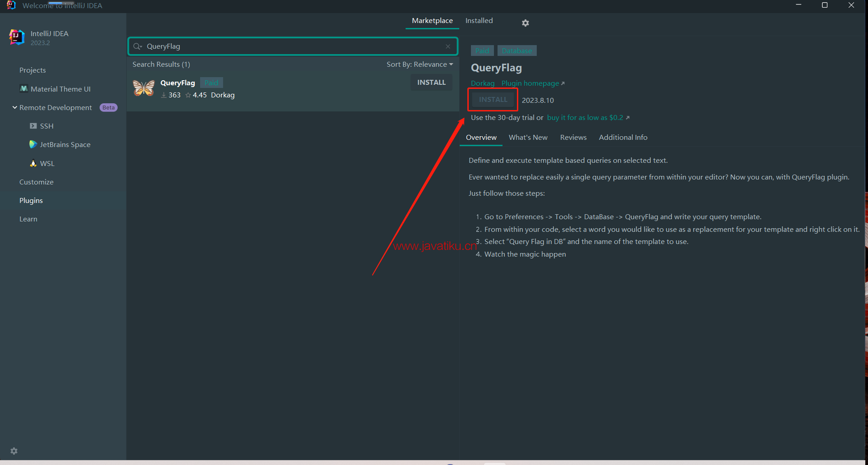Open the Dorkag vendor link
This screenshot has height=465, width=868.
(x=483, y=83)
